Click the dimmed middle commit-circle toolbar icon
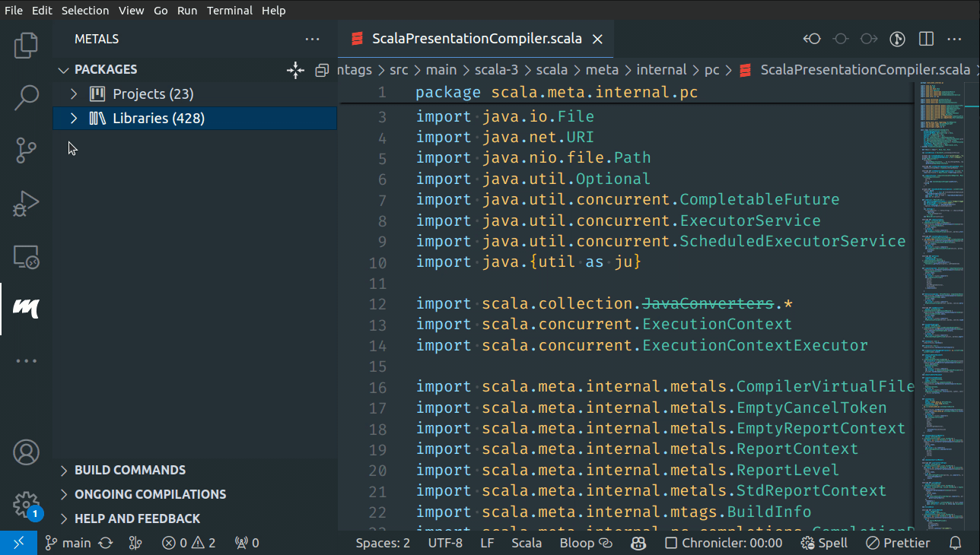Image resolution: width=980 pixels, height=555 pixels. (x=841, y=39)
